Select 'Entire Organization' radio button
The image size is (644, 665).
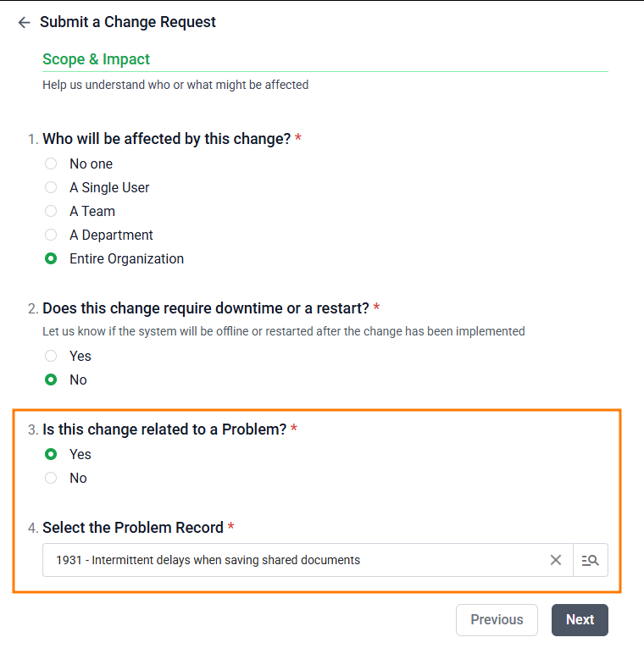coord(51,258)
